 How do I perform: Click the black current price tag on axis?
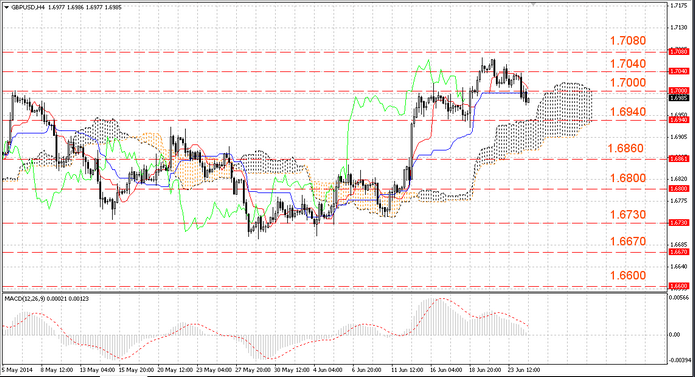679,97
